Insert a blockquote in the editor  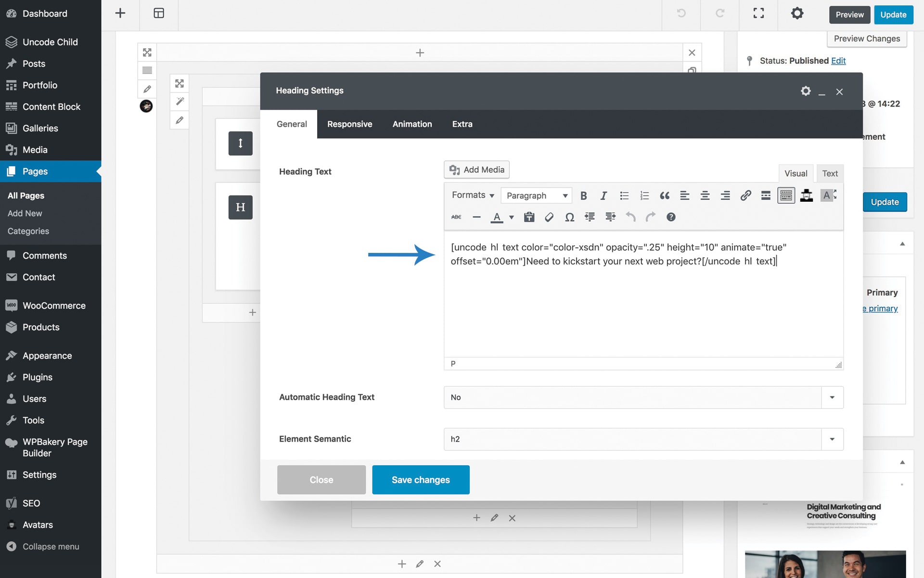pos(665,196)
